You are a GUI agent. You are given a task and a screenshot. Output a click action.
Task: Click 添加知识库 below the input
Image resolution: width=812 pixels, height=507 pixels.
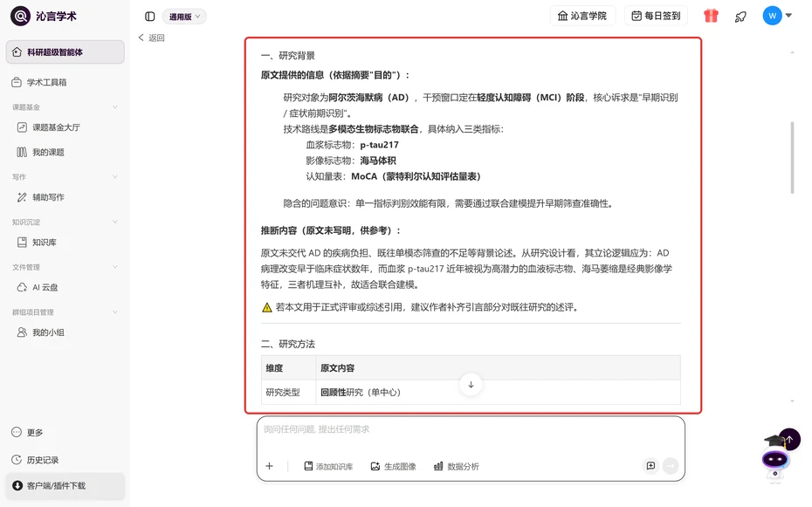pos(328,466)
